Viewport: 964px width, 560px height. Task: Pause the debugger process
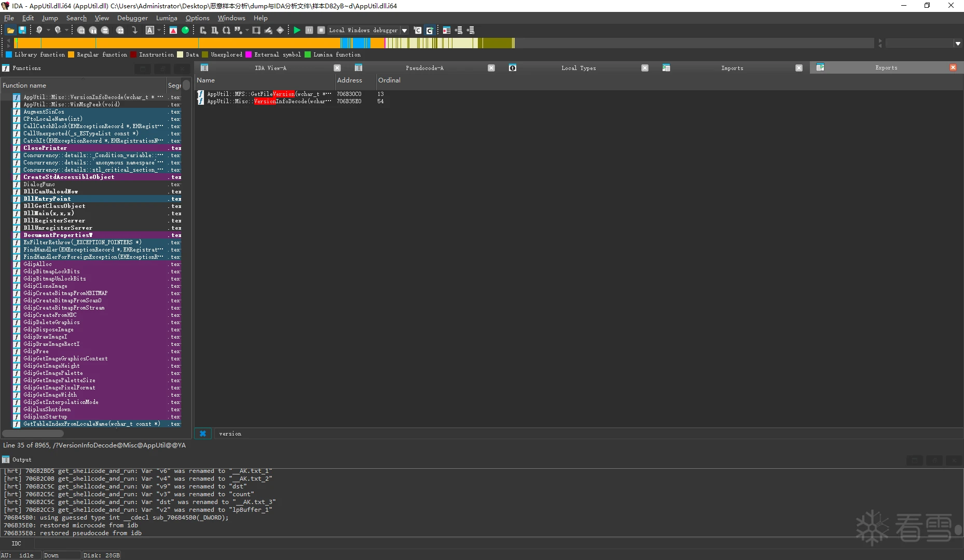click(309, 31)
